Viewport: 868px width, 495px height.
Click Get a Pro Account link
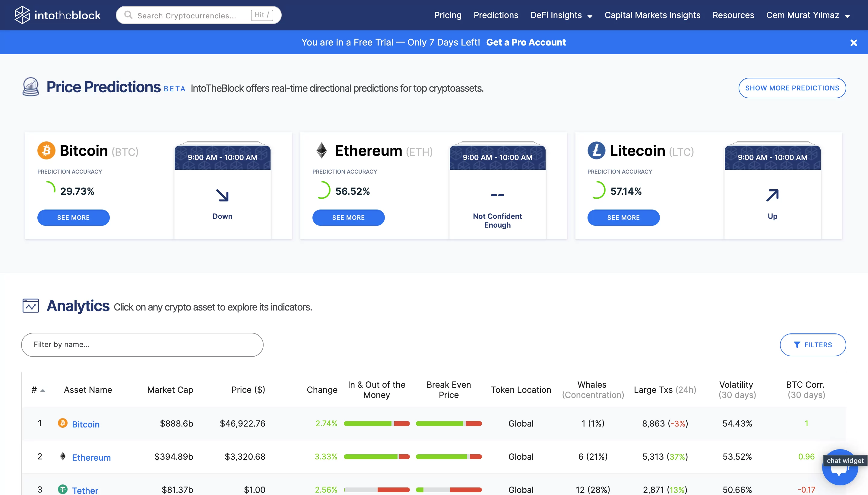point(526,42)
